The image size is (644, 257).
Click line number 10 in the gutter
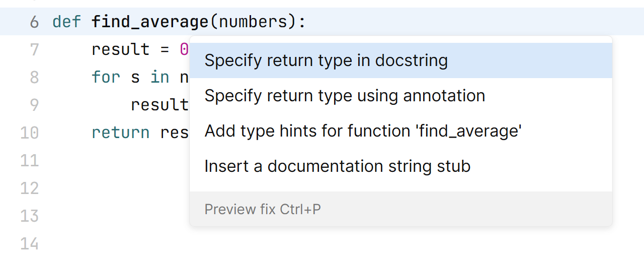click(29, 133)
